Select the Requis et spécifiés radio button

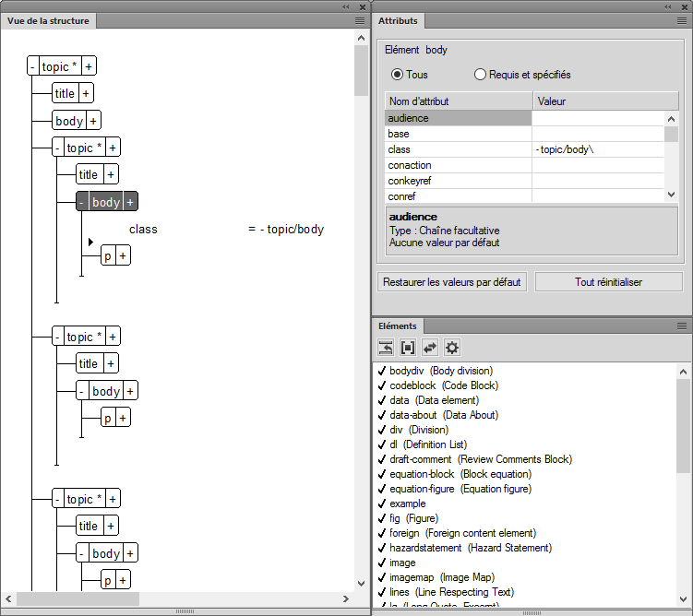point(480,75)
